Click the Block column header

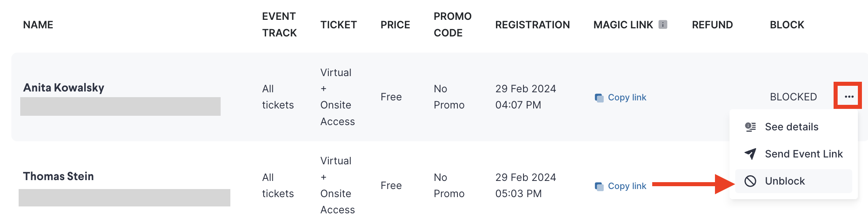click(787, 25)
